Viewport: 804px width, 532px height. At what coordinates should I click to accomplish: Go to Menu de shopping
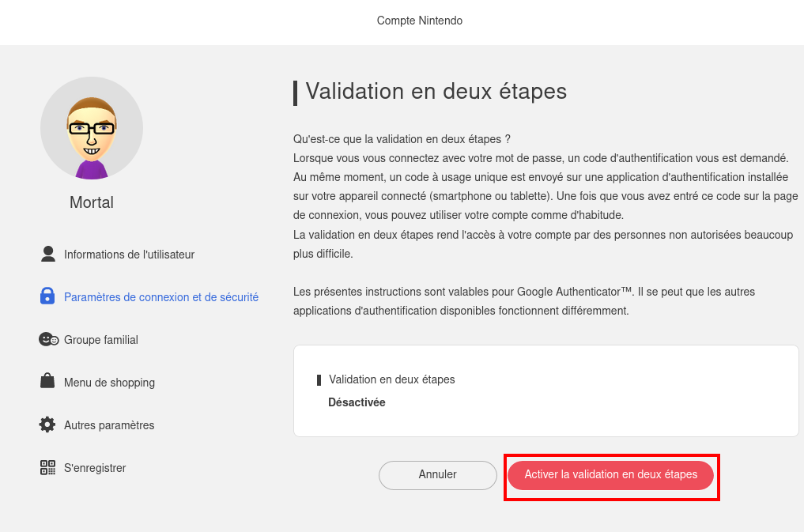point(109,383)
